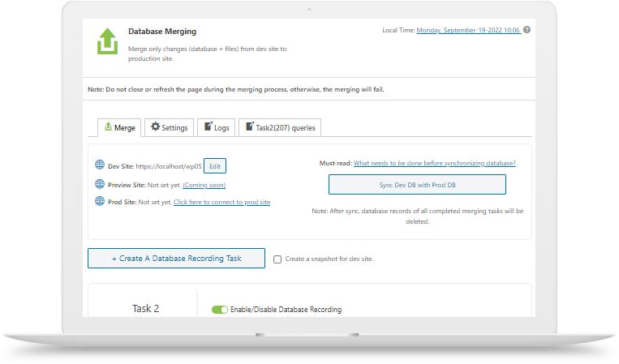Click the 'Prod Site:' label
The width and height of the screenshot is (619, 364).
[123, 202]
